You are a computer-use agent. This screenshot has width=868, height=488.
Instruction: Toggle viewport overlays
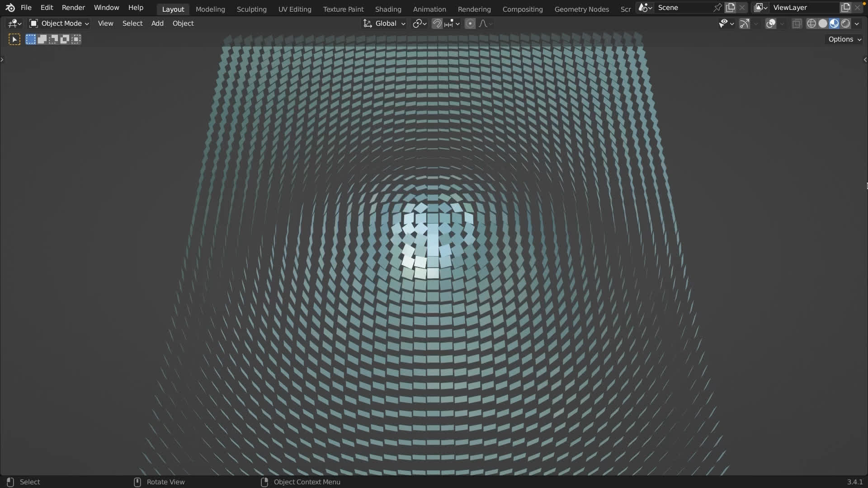tap(771, 23)
